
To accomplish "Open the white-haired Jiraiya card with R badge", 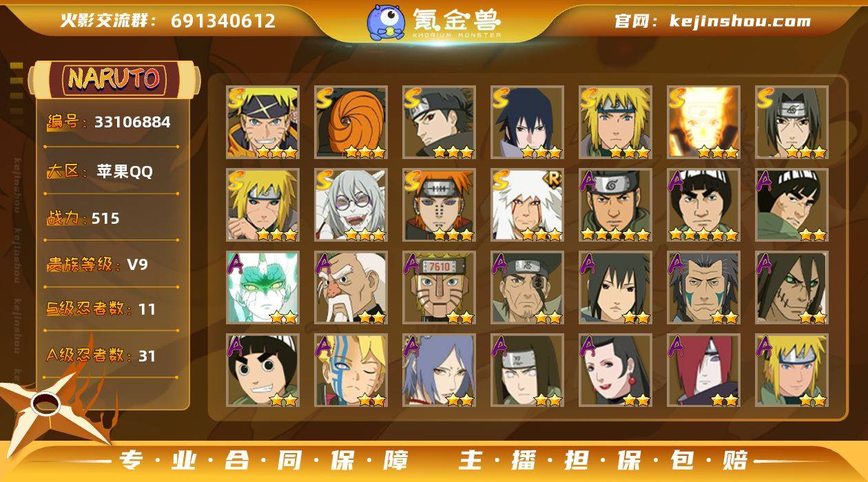I will (x=527, y=205).
